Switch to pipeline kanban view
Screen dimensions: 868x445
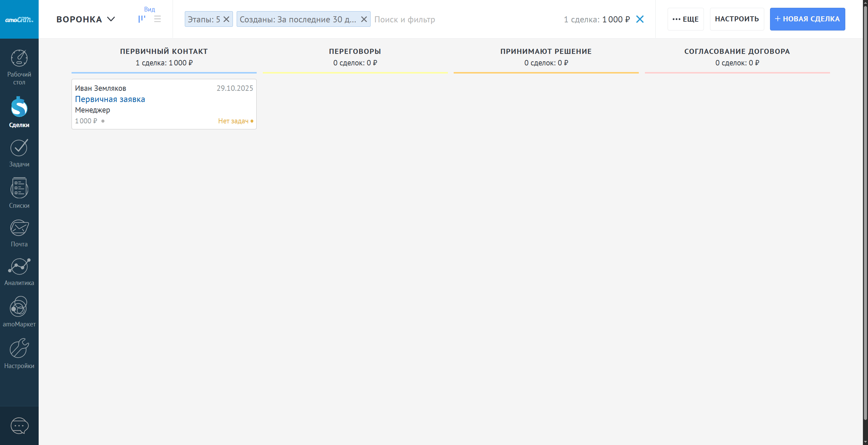pyautogui.click(x=142, y=19)
